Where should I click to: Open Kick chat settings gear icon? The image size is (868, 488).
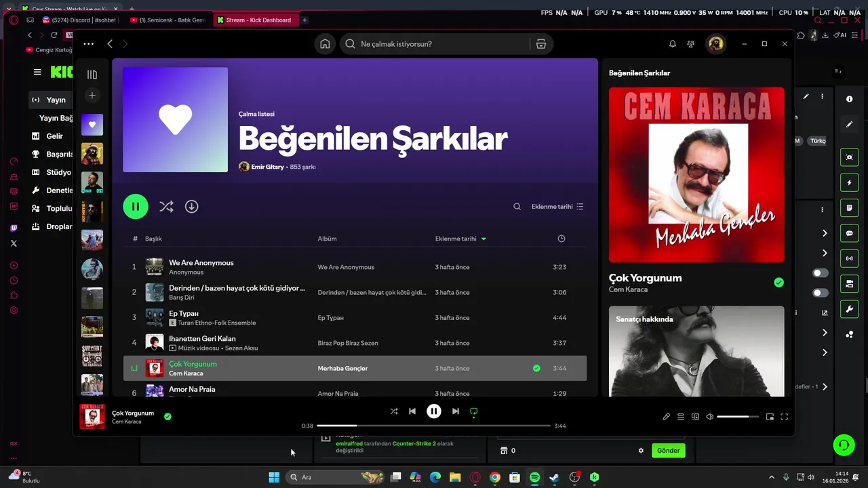tap(641, 451)
